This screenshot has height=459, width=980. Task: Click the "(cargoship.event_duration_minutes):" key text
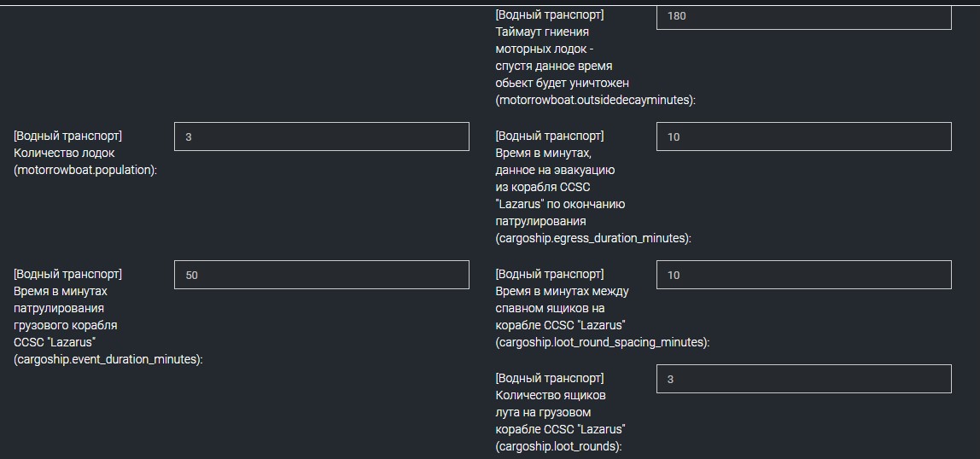(x=108, y=359)
